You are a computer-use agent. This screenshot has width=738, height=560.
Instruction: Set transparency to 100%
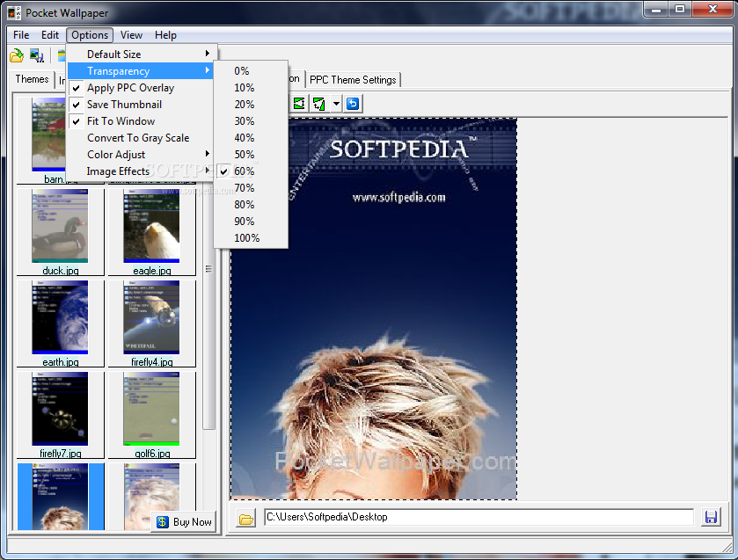(x=251, y=238)
